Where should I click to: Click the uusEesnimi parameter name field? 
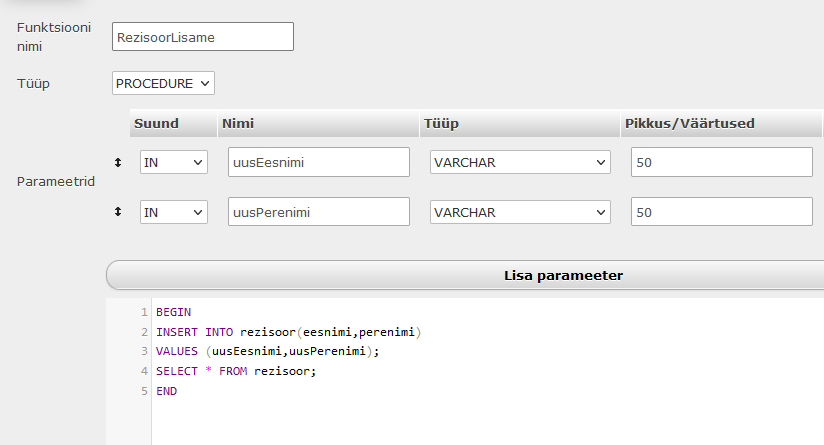[x=318, y=162]
